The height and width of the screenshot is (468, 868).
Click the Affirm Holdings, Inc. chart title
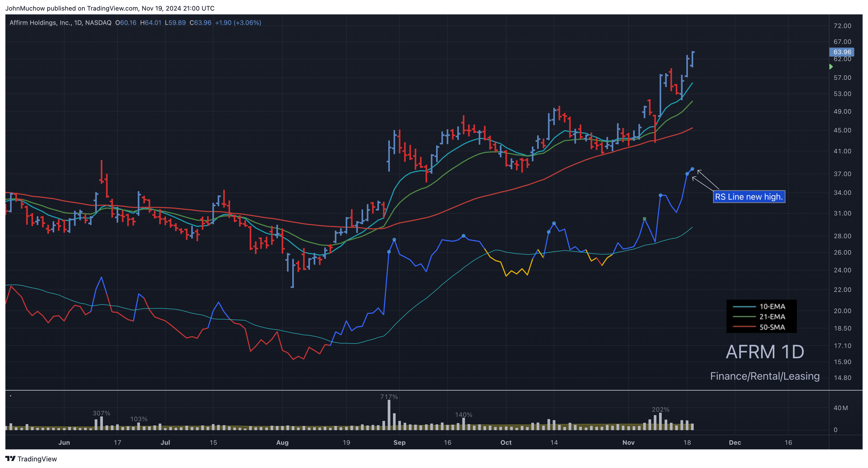(60, 22)
